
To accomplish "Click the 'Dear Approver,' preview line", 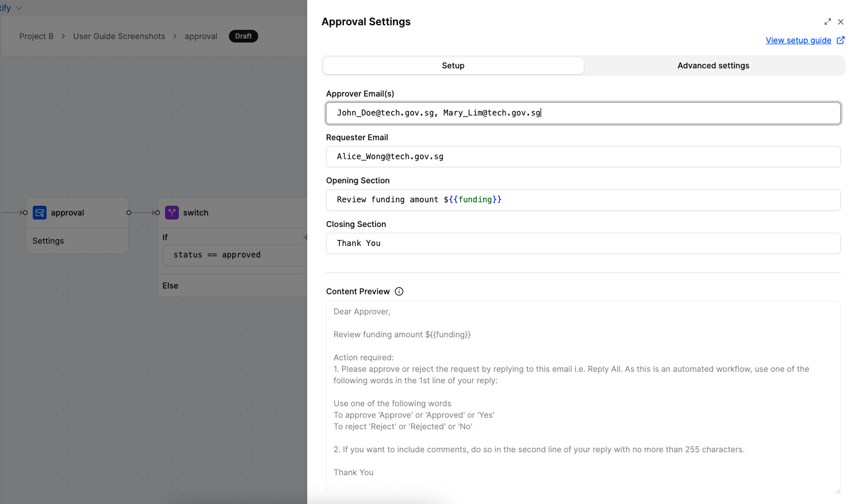I will (362, 311).
